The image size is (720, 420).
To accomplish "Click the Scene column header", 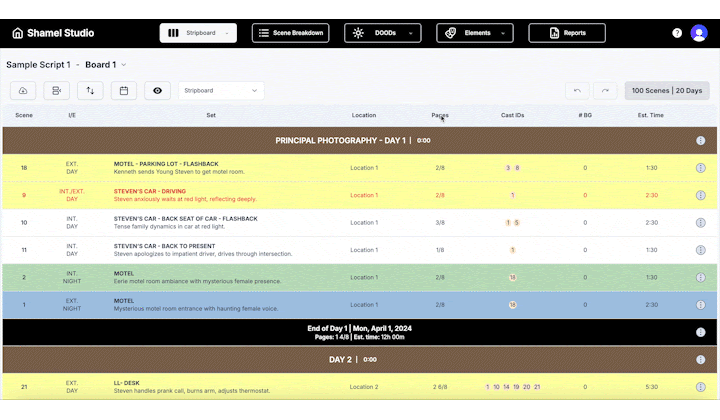I will tap(24, 115).
